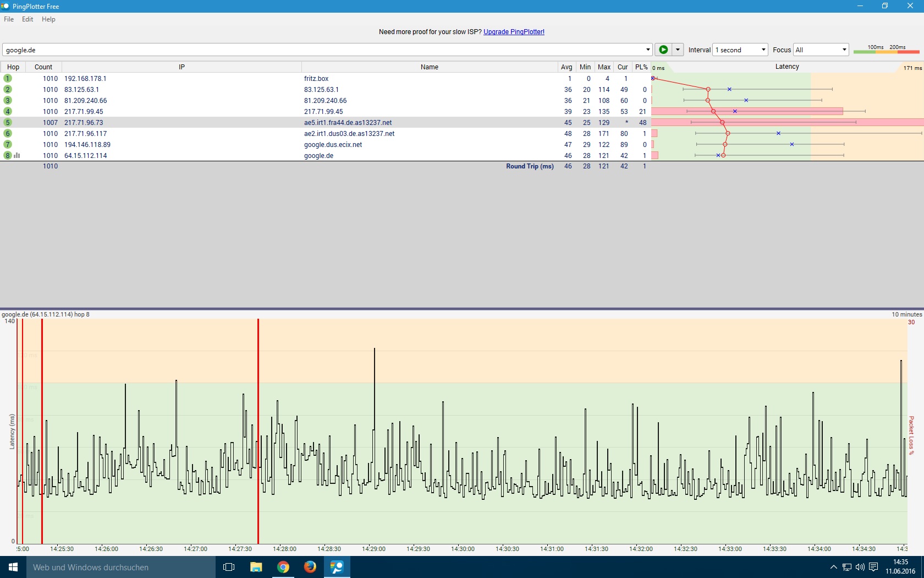Open the Focus dropdown showing All

tap(821, 50)
